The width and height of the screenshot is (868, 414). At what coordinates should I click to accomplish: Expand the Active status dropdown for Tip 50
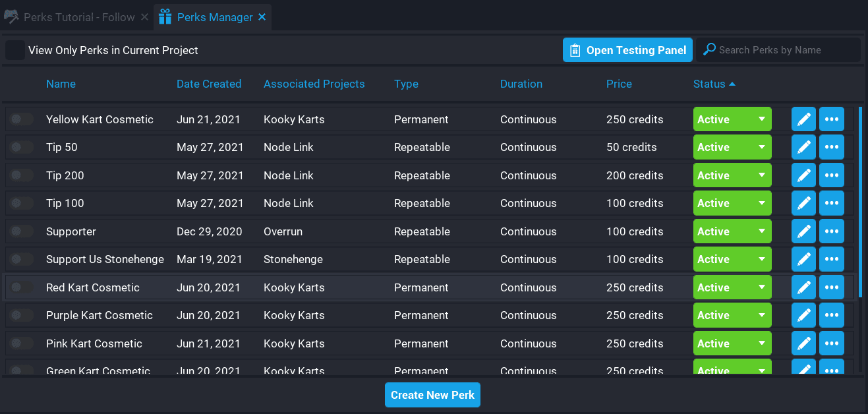[x=732, y=147]
